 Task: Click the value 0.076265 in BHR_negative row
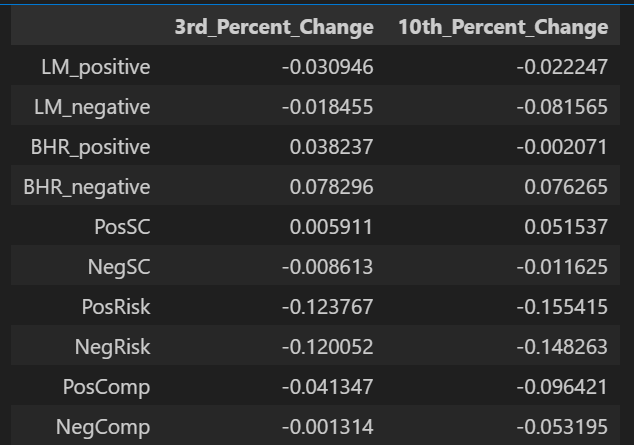pos(566,187)
